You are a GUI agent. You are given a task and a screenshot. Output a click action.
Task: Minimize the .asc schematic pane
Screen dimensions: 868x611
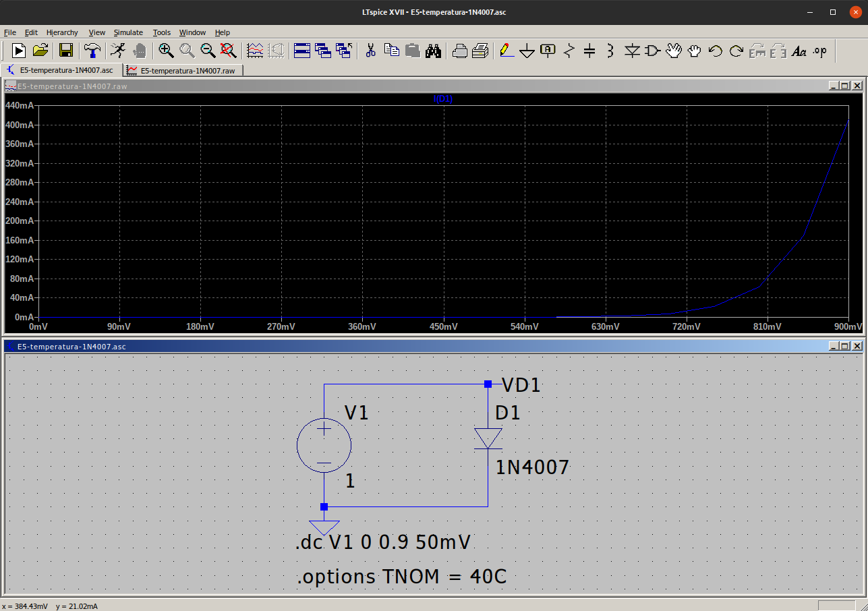(x=833, y=346)
